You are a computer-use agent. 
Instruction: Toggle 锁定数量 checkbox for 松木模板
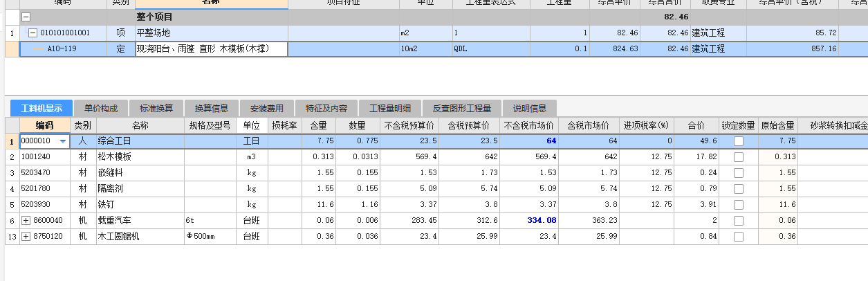click(739, 156)
